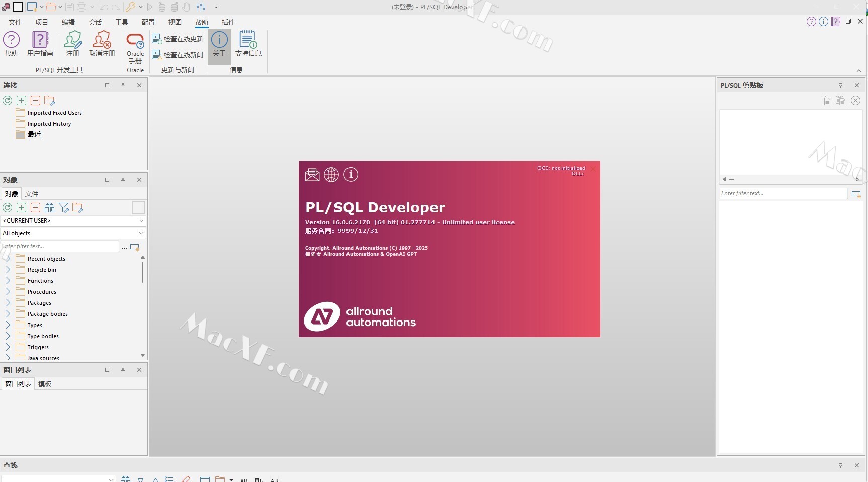The height and width of the screenshot is (482, 868).
Task: Click 检查在线更新 check online updates
Action: click(x=178, y=39)
